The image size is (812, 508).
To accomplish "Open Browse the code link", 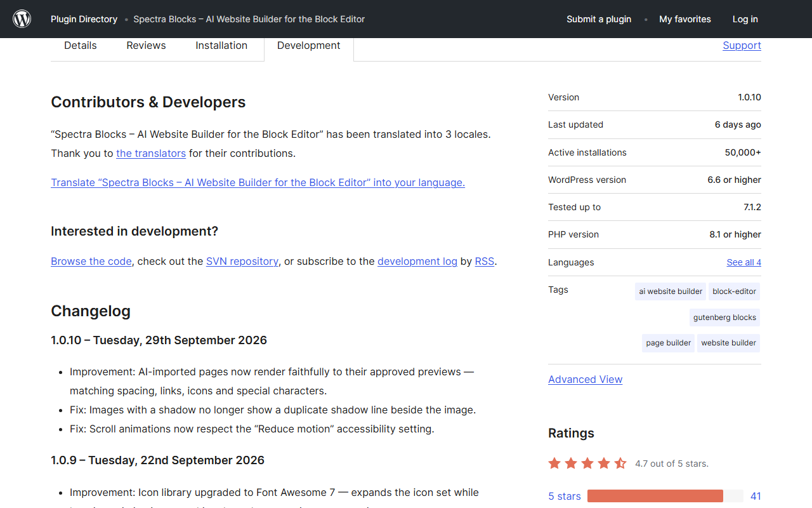I will pyautogui.click(x=91, y=261).
